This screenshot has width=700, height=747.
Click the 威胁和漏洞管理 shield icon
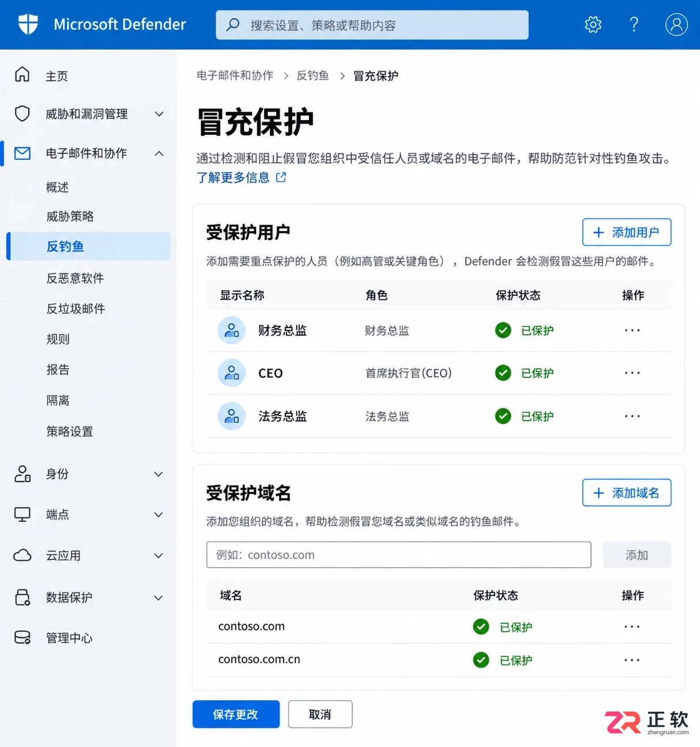[22, 114]
